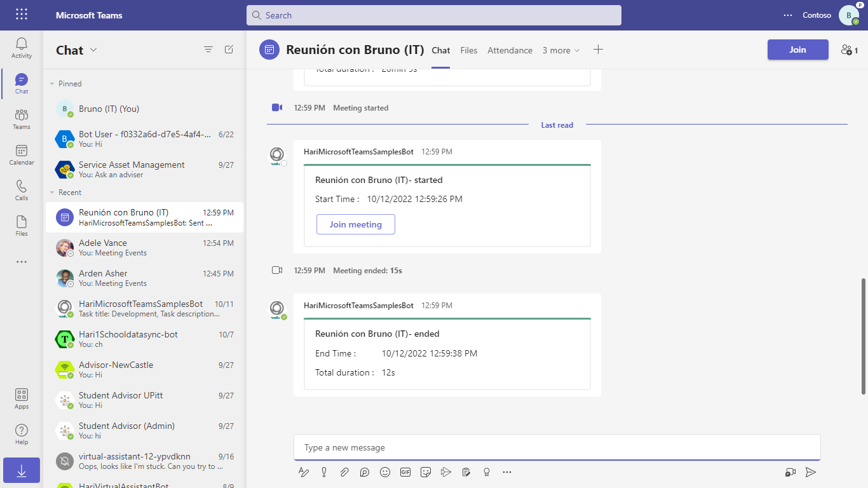Image resolution: width=868 pixels, height=488 pixels.
Task: Click the 'Meeting started' event text
Action: [x=360, y=108]
